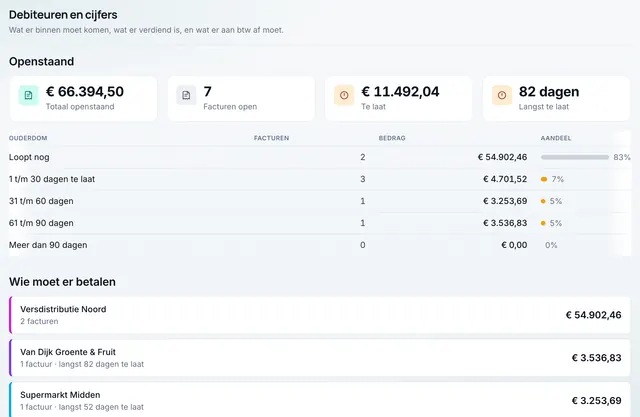Screen dimensions: 640x417
Task: Click the green document icon beside Totaal openstaand
Action: click(x=29, y=95)
